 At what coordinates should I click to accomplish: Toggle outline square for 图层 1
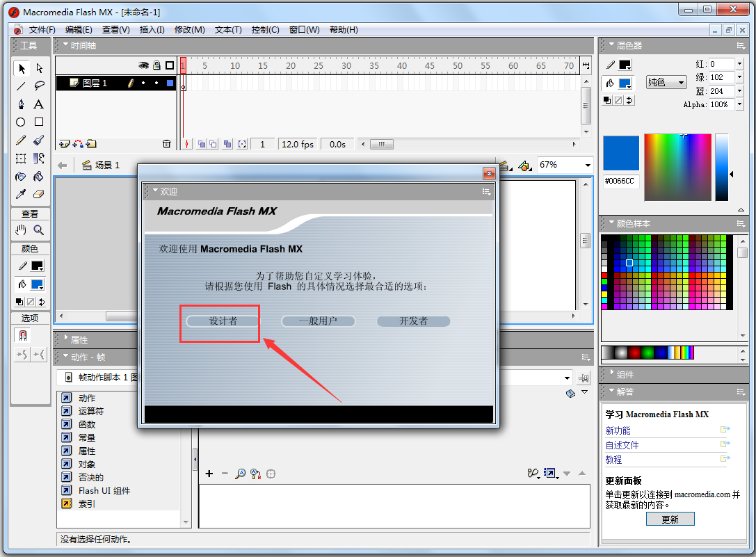pos(170,83)
